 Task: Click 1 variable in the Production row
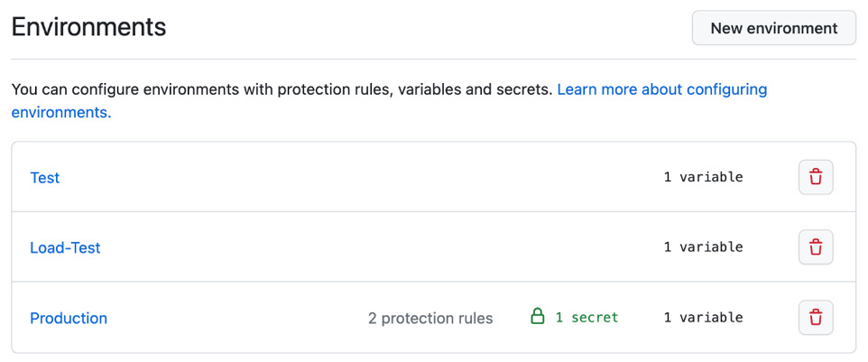(703, 317)
